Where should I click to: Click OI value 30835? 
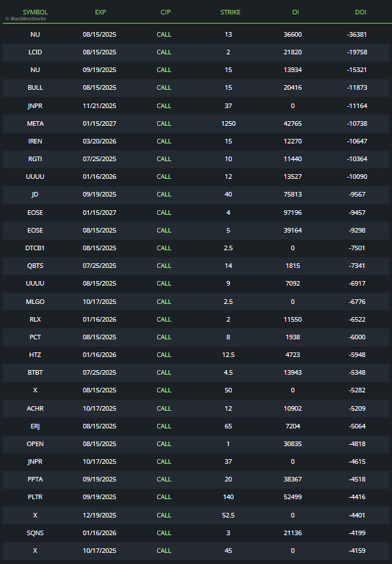[x=293, y=443]
